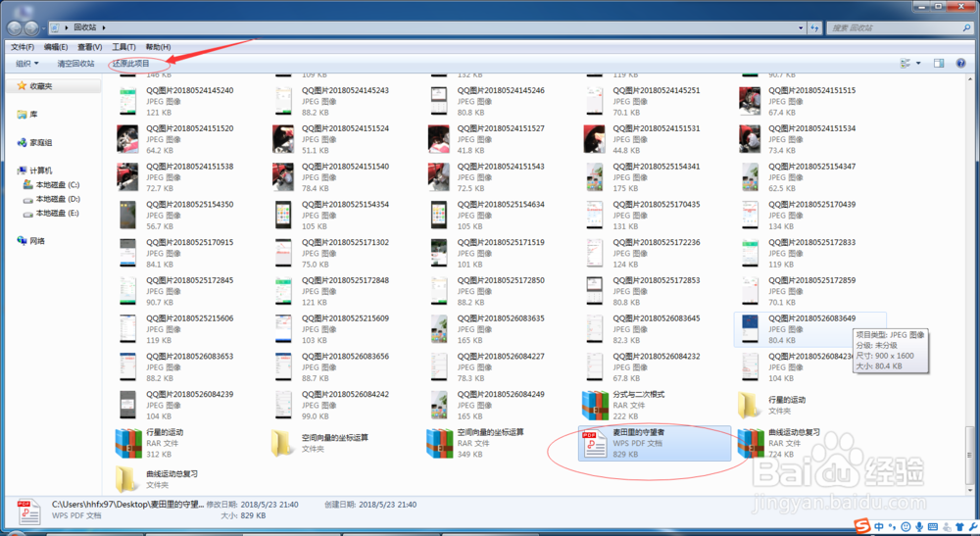Open the 文件(F) menu
Screen dimensions: 980x536
[23, 47]
